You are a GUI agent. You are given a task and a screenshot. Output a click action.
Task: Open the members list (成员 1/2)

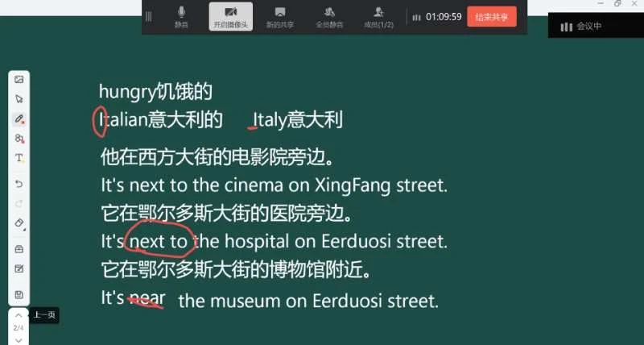tap(378, 16)
